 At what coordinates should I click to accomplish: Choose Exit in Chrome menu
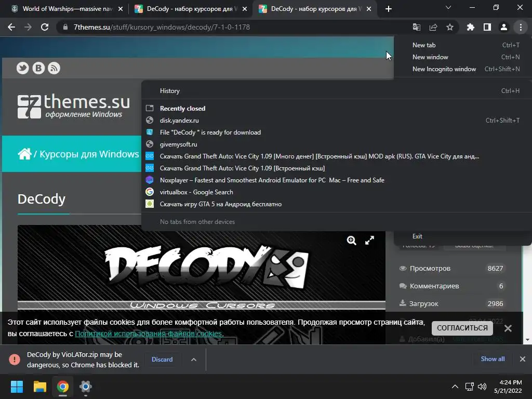tap(463, 236)
